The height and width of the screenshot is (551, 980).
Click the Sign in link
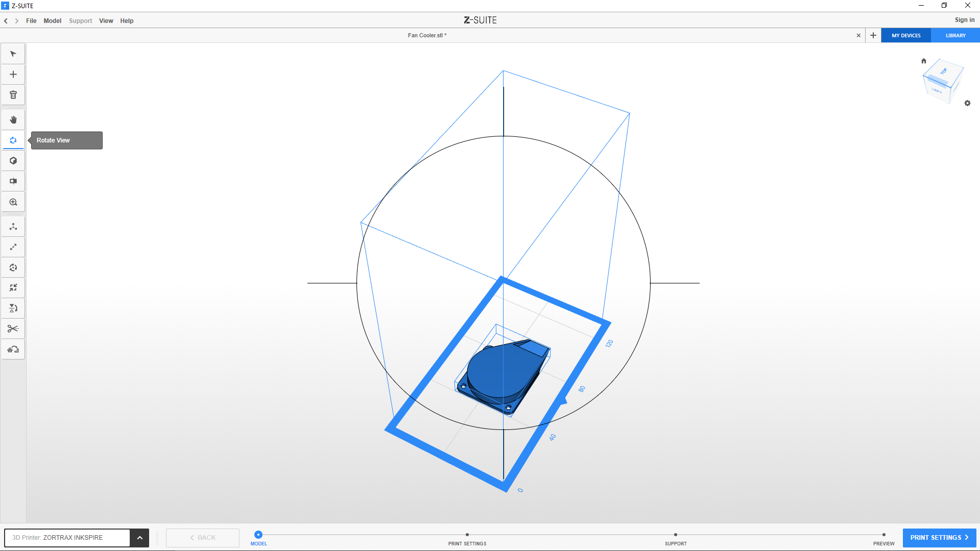[964, 20]
